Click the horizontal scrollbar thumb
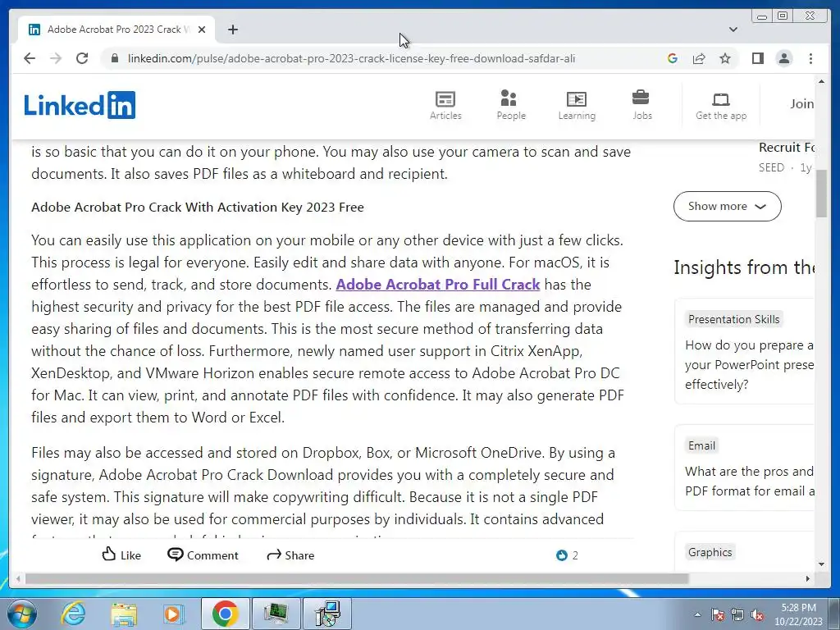This screenshot has width=840, height=630. click(x=357, y=578)
